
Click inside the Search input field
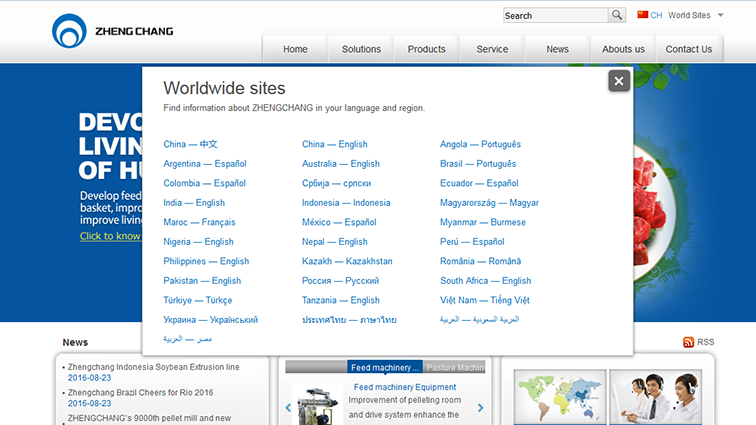pyautogui.click(x=555, y=16)
